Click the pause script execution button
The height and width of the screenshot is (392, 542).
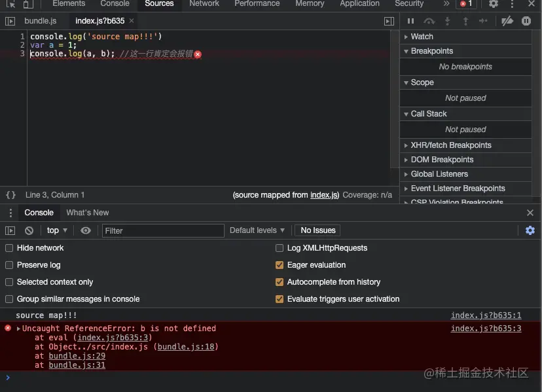[x=410, y=21]
